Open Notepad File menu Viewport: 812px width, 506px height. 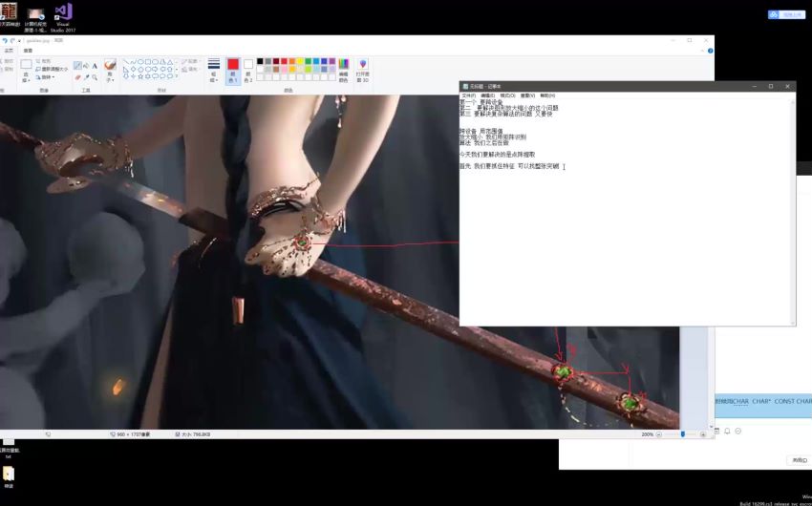coord(468,95)
